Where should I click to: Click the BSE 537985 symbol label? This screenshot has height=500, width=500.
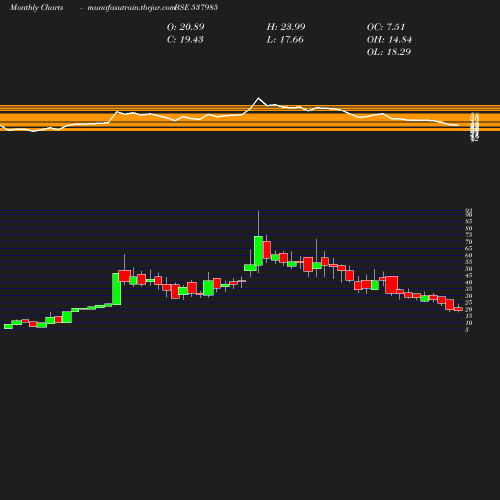tap(196, 7)
